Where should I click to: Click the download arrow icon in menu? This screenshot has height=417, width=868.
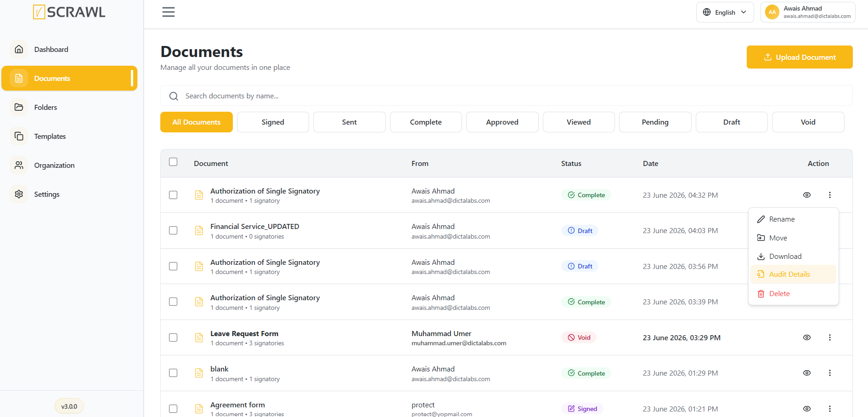point(761,257)
